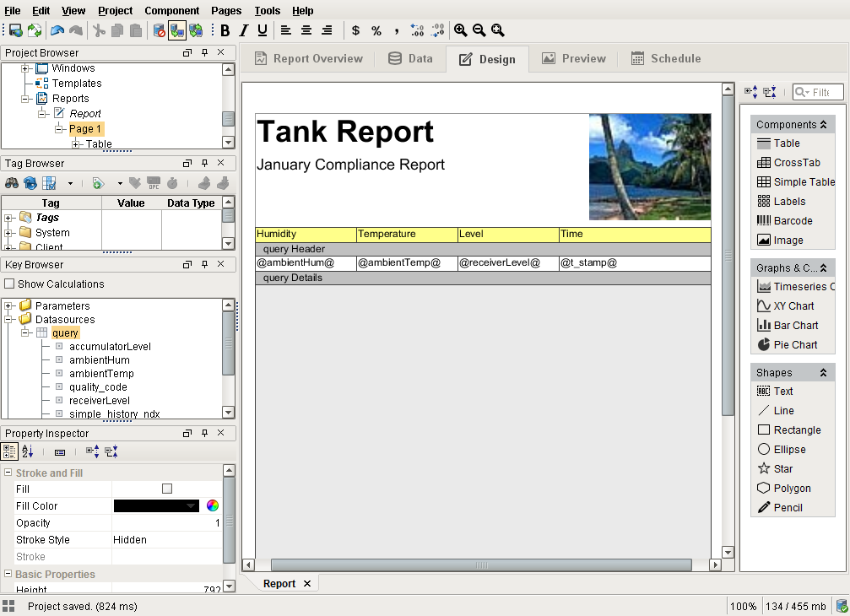Apply currency formatting with the dollar icon
850x616 pixels.
[355, 30]
